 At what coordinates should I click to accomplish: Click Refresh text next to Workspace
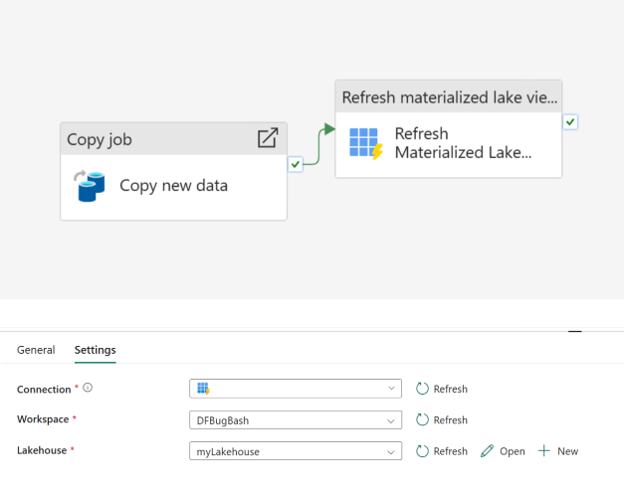[x=450, y=420]
